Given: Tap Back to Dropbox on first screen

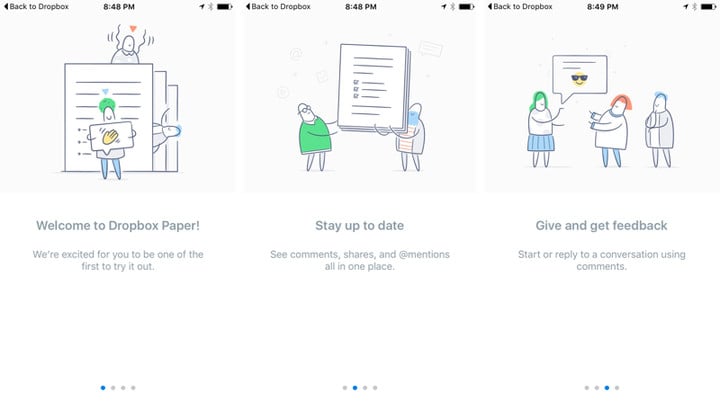Looking at the screenshot, I should [x=36, y=7].
